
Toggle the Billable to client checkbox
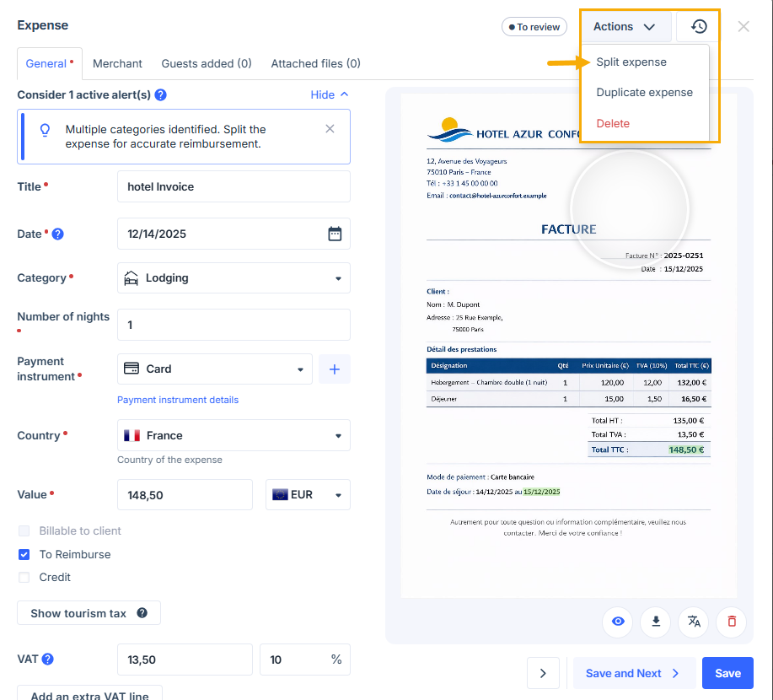point(24,530)
